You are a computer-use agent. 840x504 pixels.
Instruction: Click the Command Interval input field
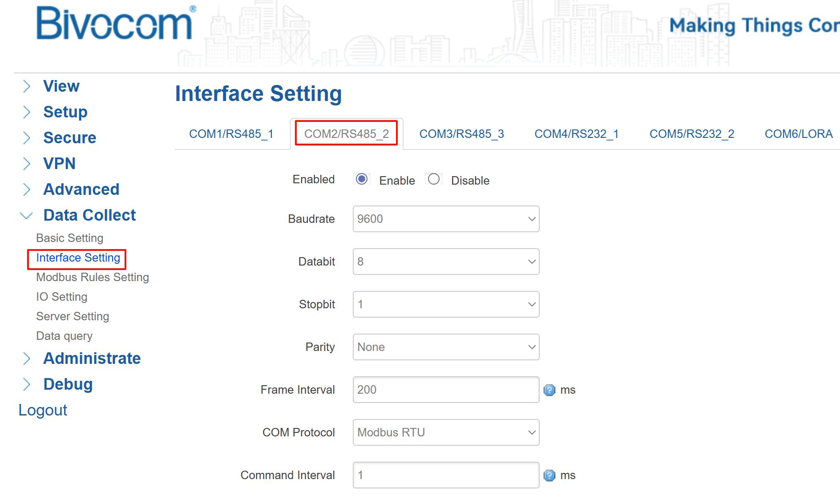(x=446, y=475)
